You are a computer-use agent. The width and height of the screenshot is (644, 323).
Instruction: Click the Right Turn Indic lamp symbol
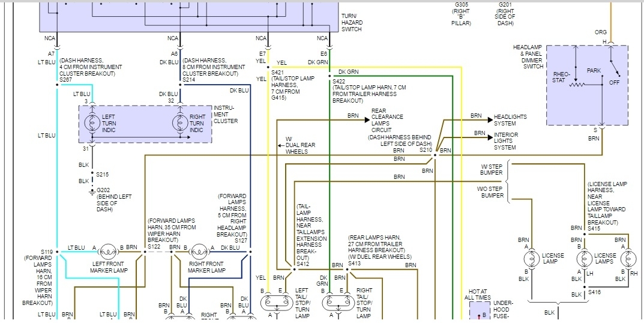pos(179,124)
